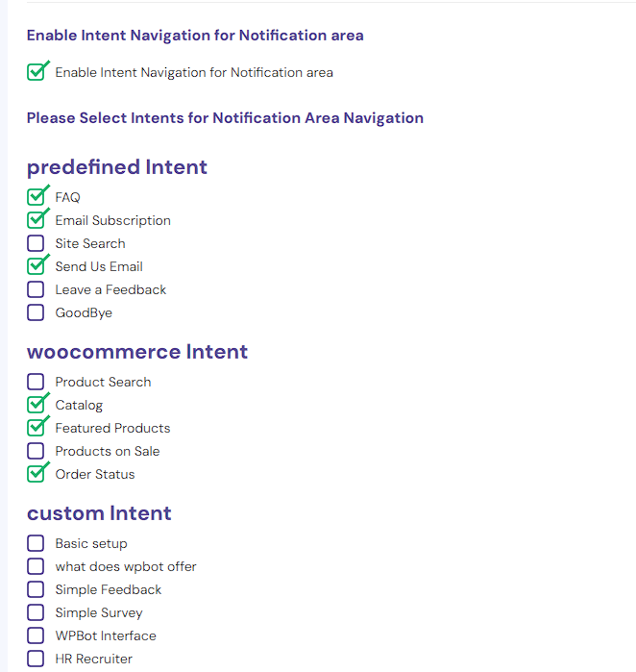Enable the Simple Feedback intent

(x=36, y=589)
